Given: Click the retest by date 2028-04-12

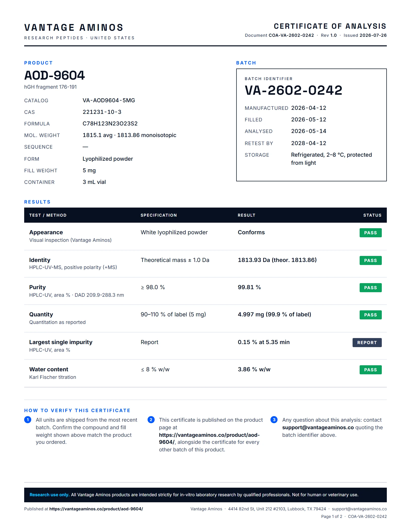Looking at the screenshot, I should [x=309, y=143].
